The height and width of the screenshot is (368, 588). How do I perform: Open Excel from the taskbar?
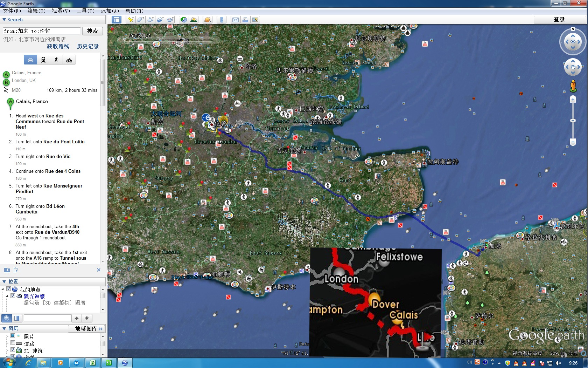click(x=93, y=363)
